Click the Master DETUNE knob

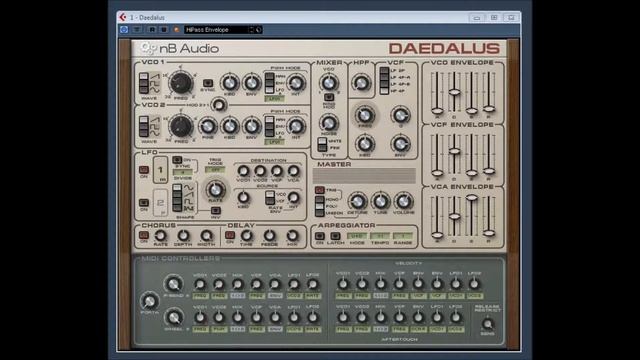coord(358,201)
